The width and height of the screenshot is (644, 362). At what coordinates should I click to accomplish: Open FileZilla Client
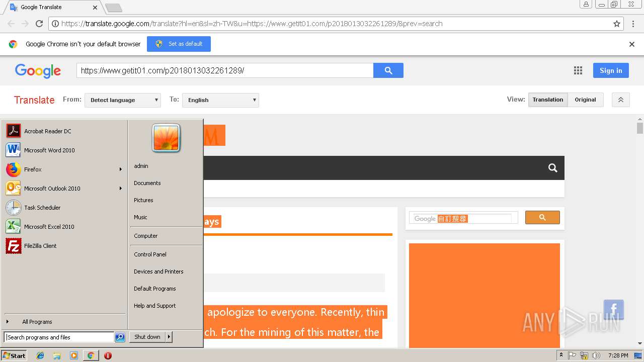[x=64, y=246]
